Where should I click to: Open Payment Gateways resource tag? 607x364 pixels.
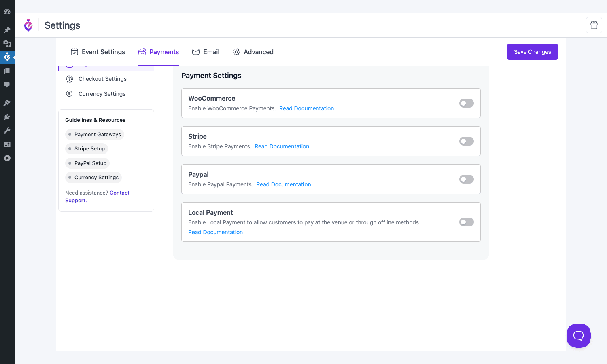click(95, 135)
